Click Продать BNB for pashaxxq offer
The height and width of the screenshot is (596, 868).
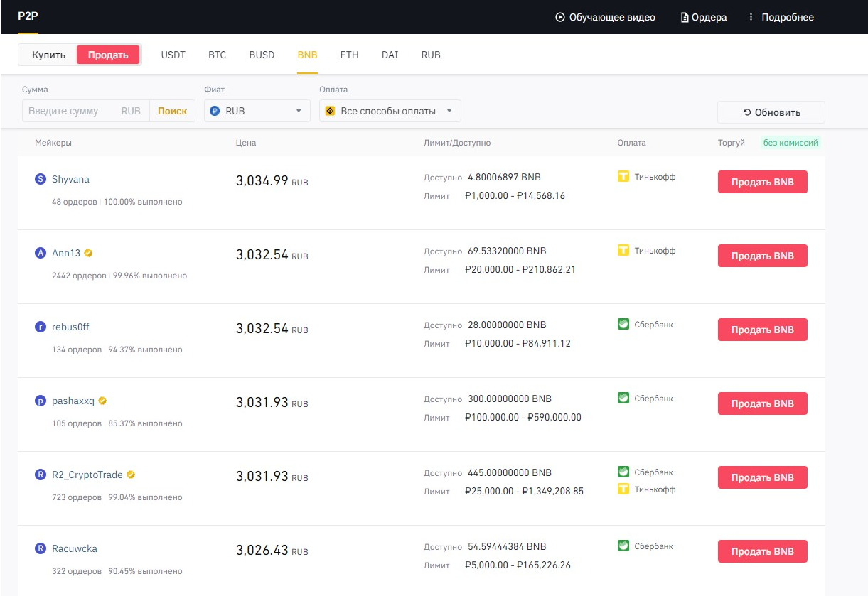coord(763,403)
